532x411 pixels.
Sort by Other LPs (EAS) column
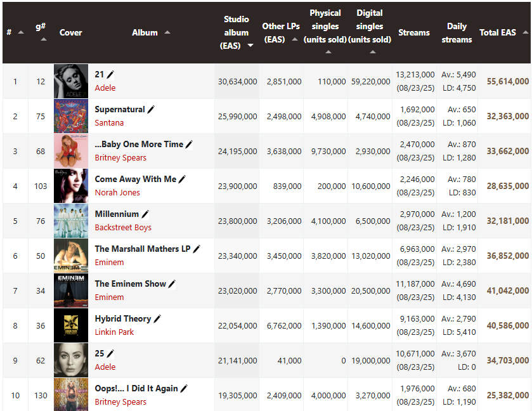(295, 39)
